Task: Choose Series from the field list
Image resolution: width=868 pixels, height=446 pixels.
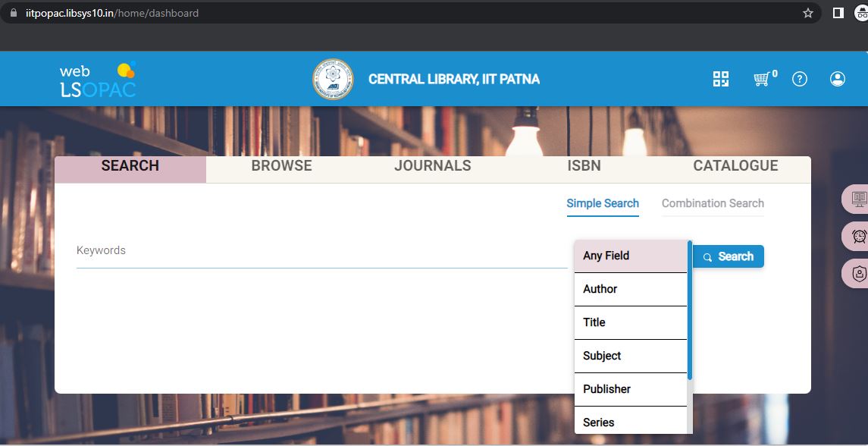Action: pos(631,420)
